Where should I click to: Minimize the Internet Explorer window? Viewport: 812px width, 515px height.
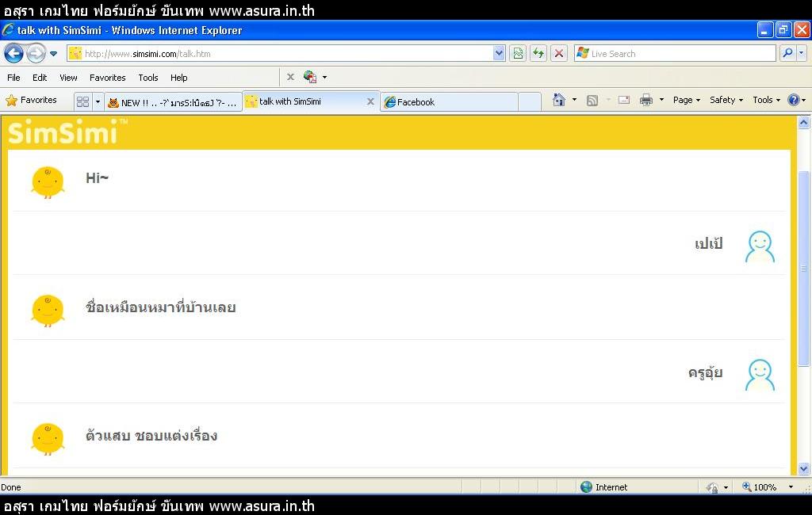(x=765, y=30)
